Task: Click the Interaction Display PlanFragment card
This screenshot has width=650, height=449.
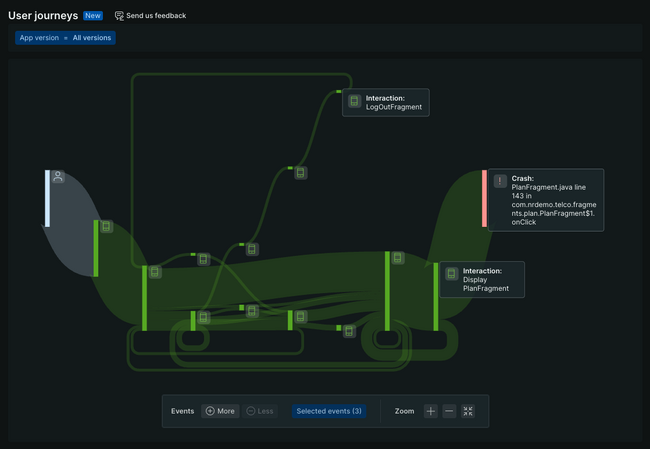Action: tap(482, 279)
